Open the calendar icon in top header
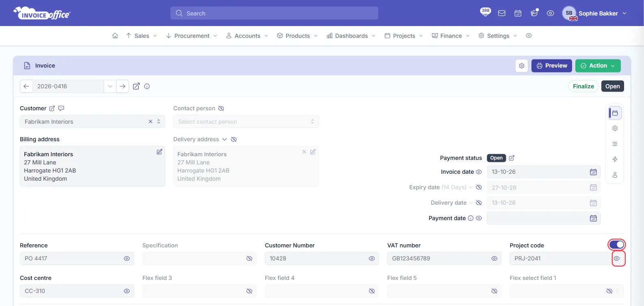The width and height of the screenshot is (644, 306). (x=518, y=13)
